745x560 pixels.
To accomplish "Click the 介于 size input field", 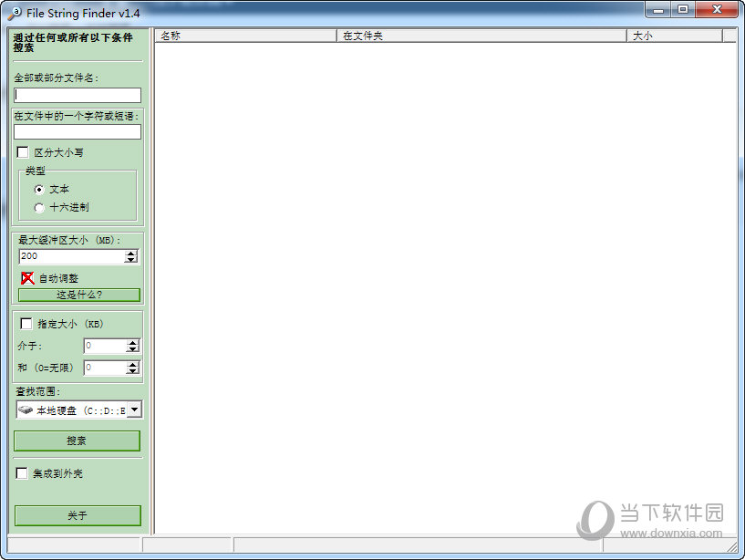I will (105, 346).
